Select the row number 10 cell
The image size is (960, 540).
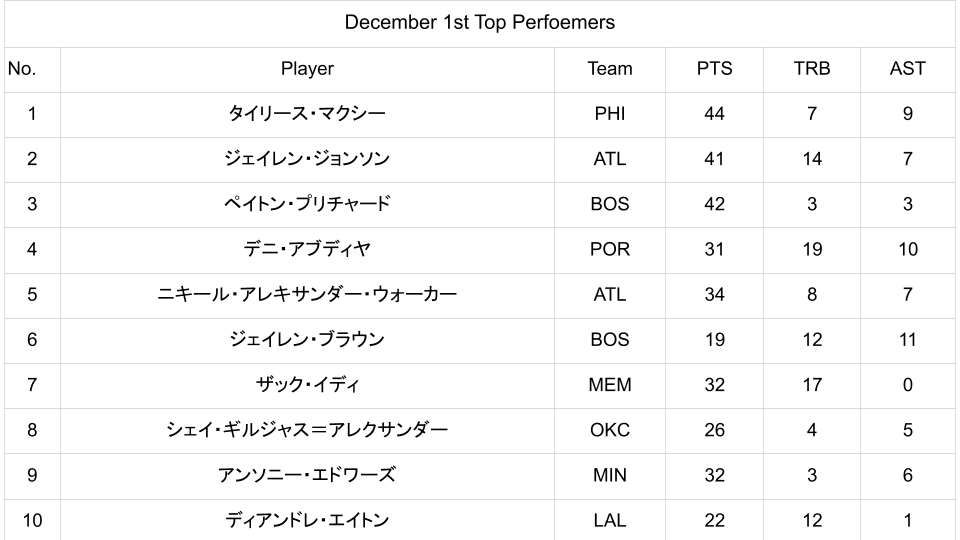(x=32, y=520)
